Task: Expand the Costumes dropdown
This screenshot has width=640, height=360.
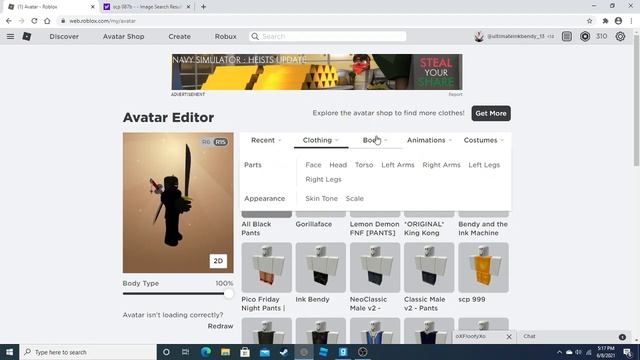Action: 484,140
